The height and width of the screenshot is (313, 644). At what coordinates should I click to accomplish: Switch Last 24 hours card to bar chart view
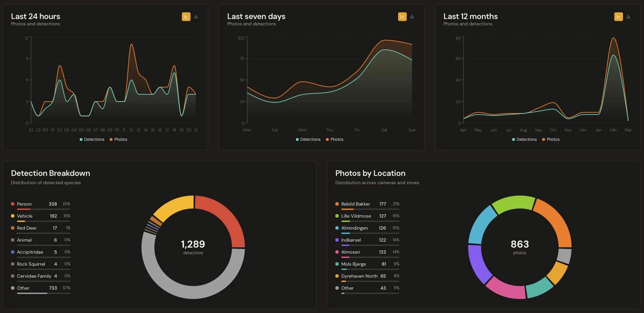click(196, 17)
